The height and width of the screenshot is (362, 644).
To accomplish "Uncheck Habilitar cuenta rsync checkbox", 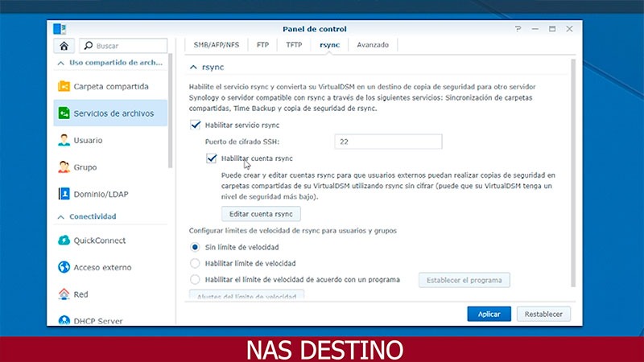I will pyautogui.click(x=211, y=158).
